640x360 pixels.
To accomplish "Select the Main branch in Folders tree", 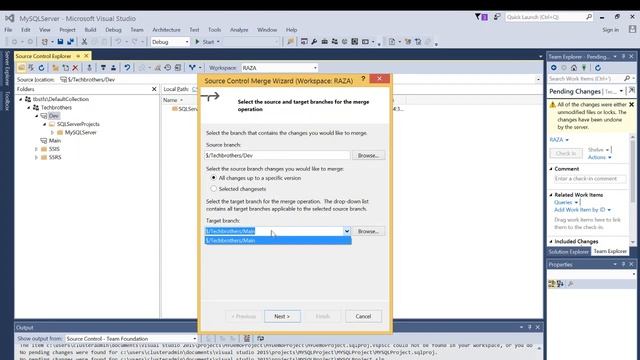I will [55, 140].
